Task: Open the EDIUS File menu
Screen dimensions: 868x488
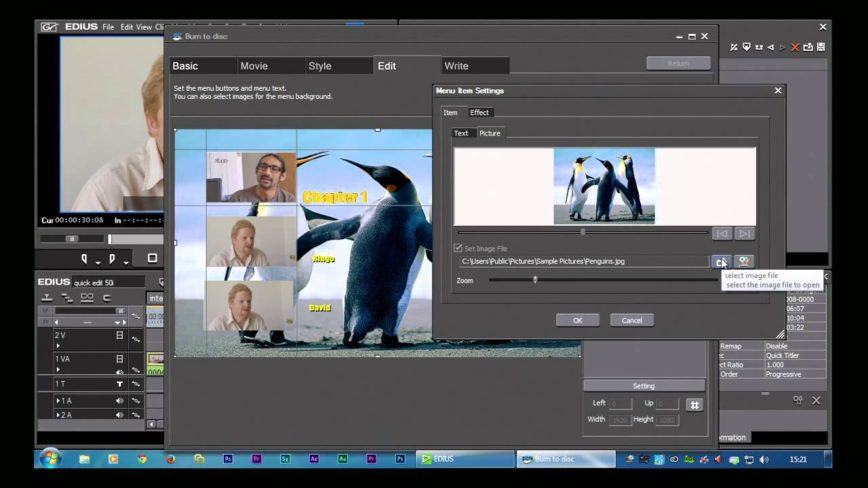Action: pos(108,27)
